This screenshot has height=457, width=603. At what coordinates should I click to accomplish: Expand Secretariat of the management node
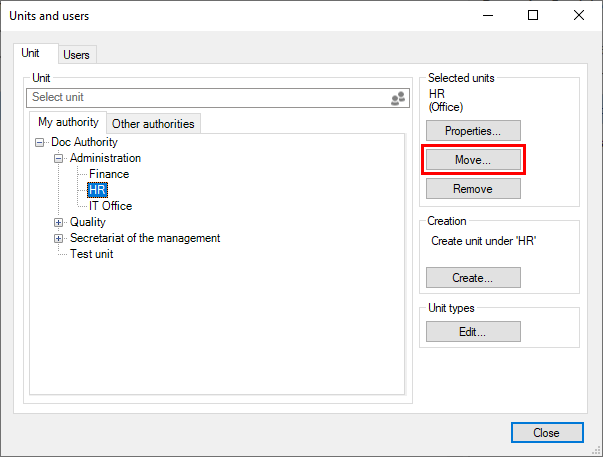click(x=59, y=238)
